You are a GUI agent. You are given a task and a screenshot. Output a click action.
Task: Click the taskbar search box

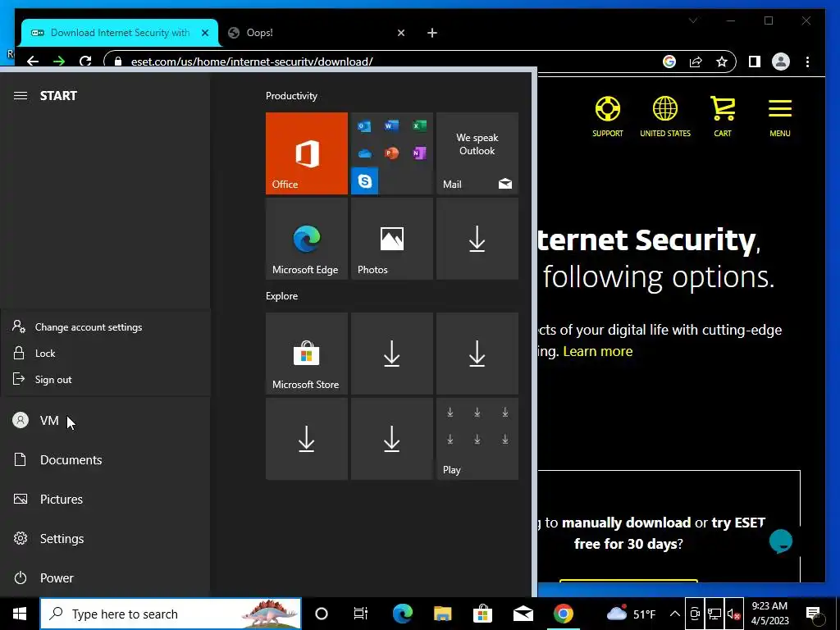171,614
